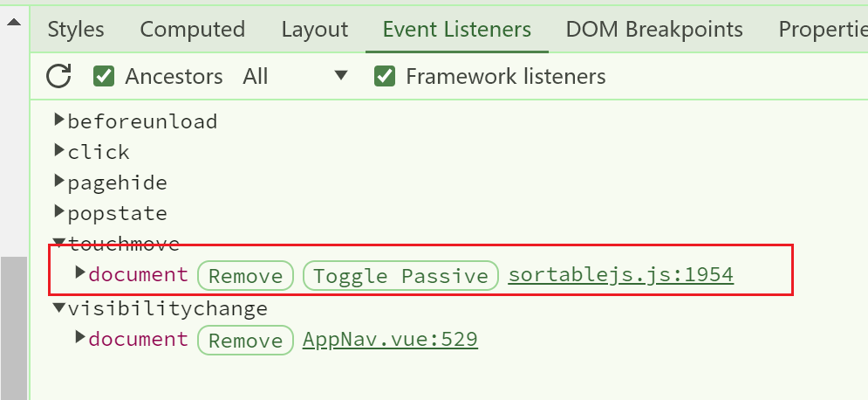Image resolution: width=868 pixels, height=400 pixels.
Task: Open the All listener filter dropdown
Action: coord(295,76)
